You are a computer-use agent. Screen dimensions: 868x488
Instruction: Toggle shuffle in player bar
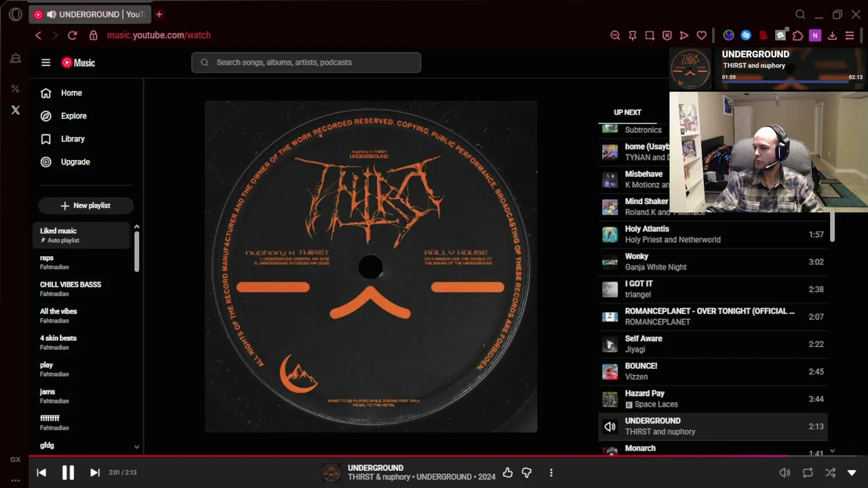830,472
